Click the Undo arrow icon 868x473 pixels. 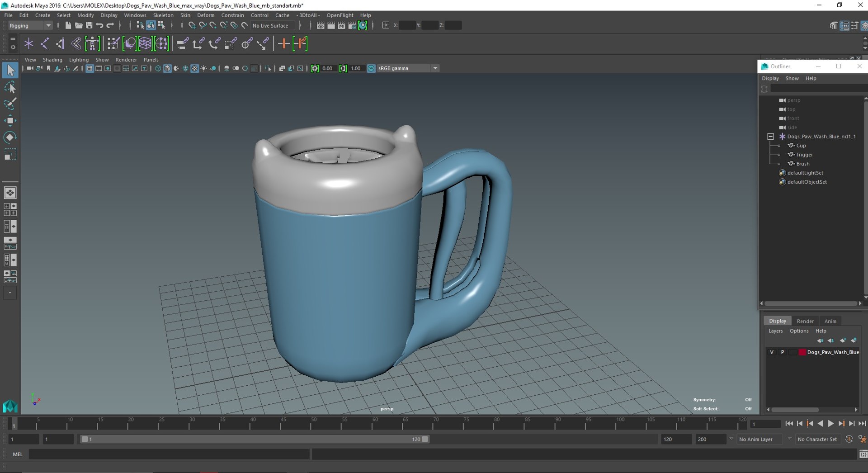99,26
